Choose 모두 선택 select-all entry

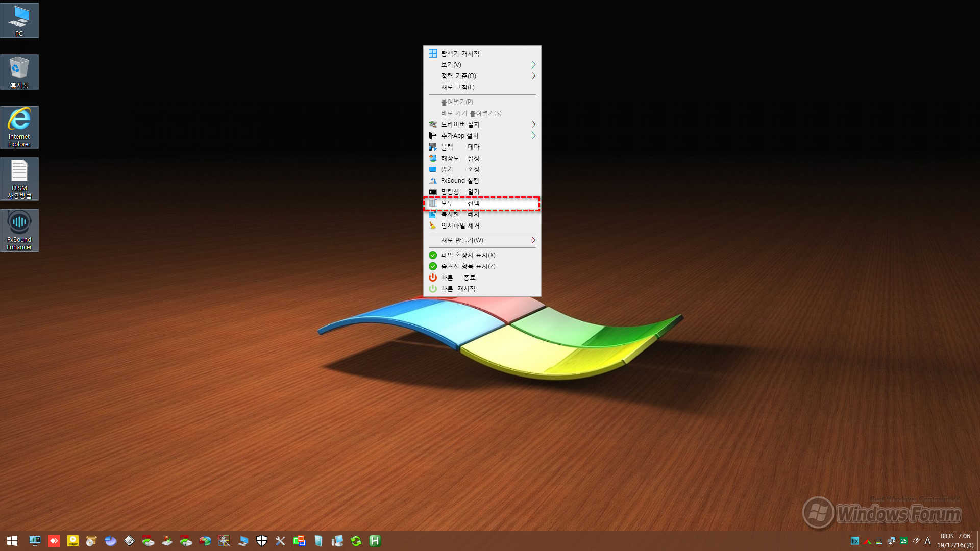pyautogui.click(x=482, y=203)
